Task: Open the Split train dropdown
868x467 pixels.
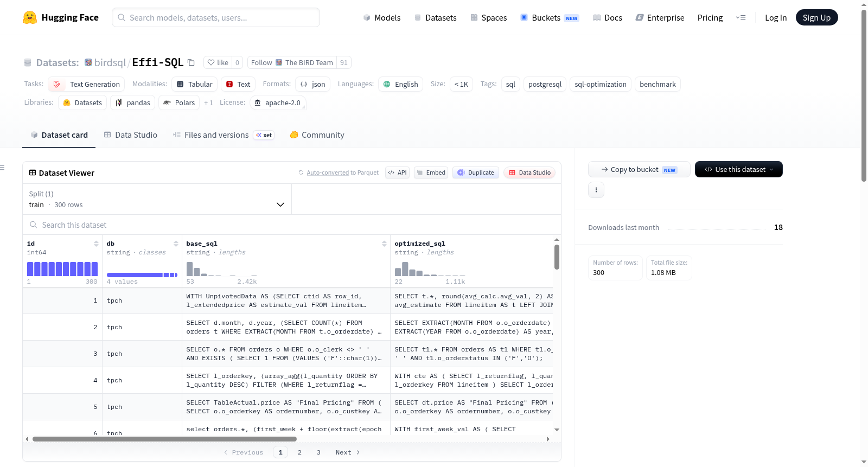Action: 157,199
